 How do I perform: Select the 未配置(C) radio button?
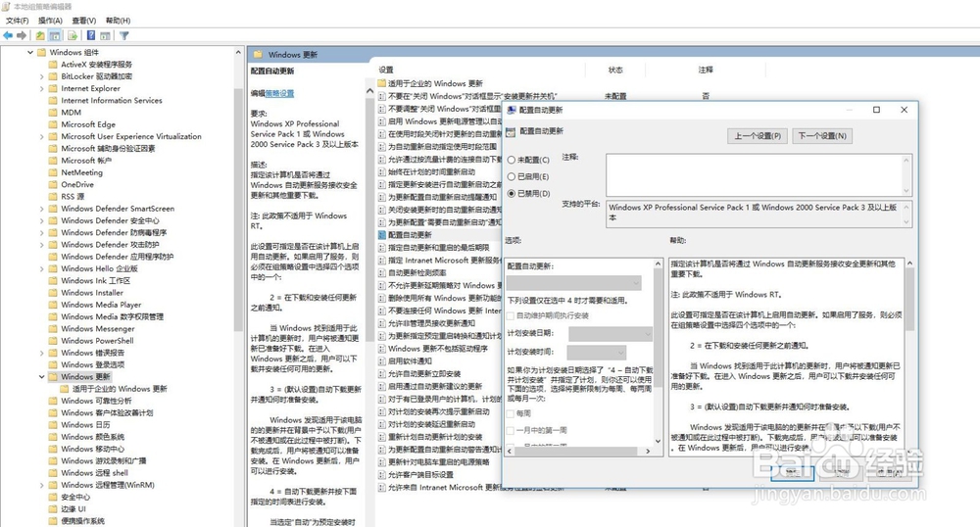tap(512, 160)
